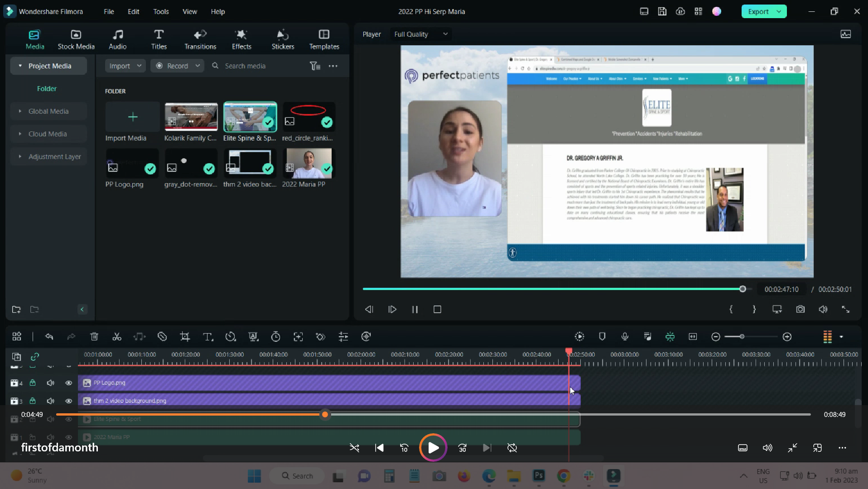Open the Effects panel

pos(241,39)
